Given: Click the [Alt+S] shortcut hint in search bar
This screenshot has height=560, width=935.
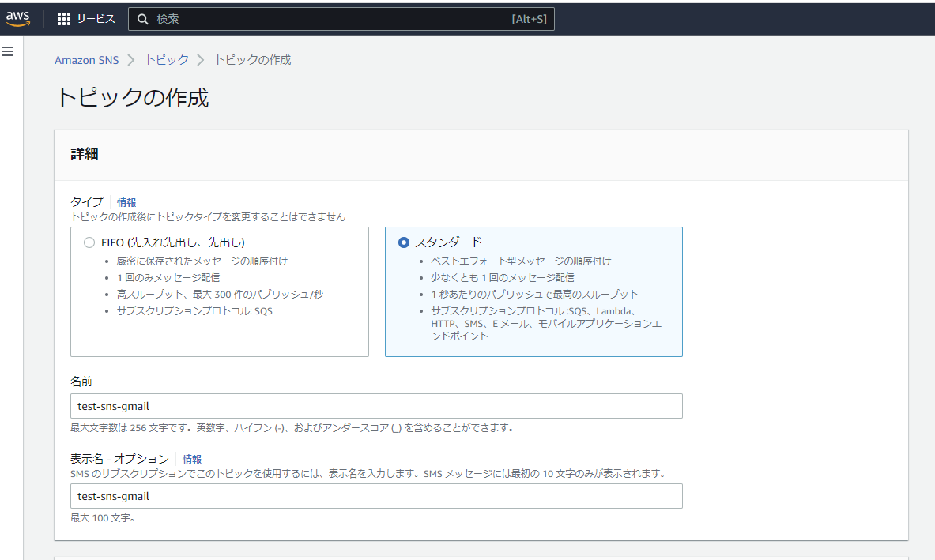Looking at the screenshot, I should [529, 19].
